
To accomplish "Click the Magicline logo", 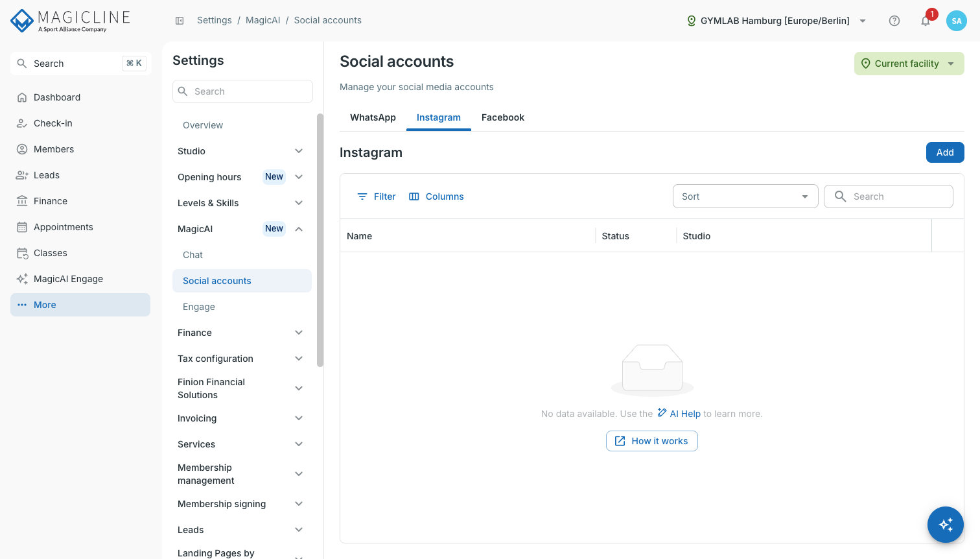I will click(71, 21).
